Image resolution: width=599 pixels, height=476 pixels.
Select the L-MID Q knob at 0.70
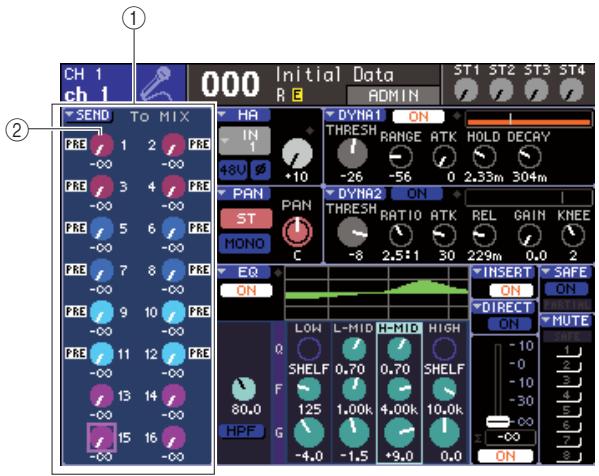[354, 348]
